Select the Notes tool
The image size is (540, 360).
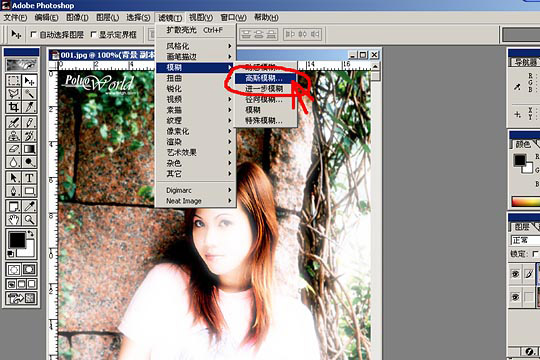pyautogui.click(x=14, y=206)
